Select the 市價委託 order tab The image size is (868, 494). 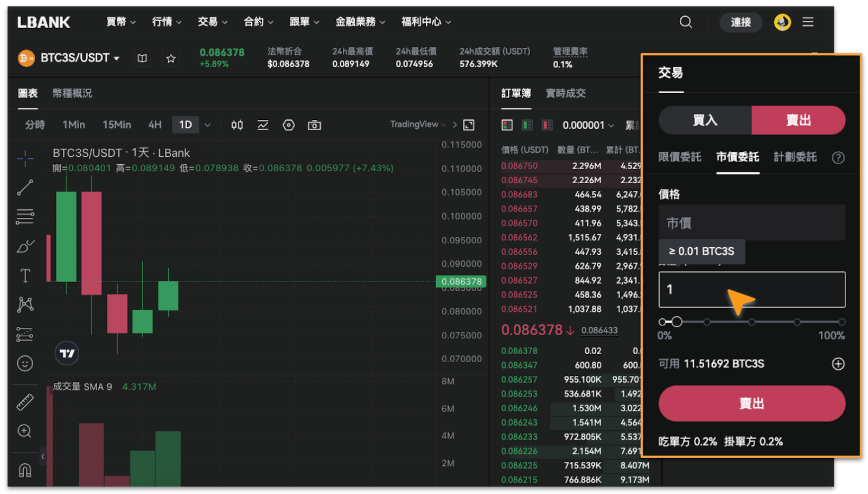click(738, 157)
